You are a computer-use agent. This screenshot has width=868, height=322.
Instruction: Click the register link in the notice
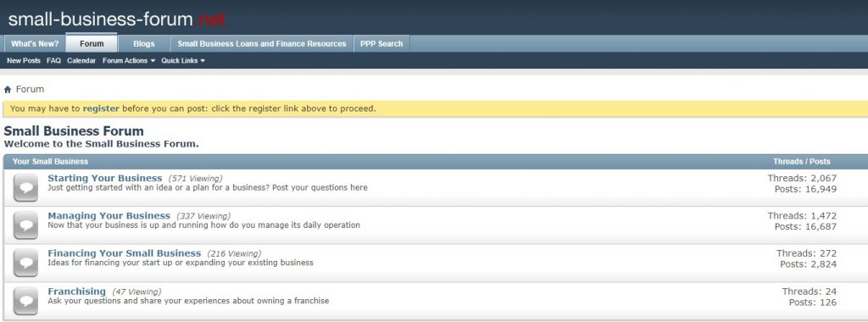[101, 108]
